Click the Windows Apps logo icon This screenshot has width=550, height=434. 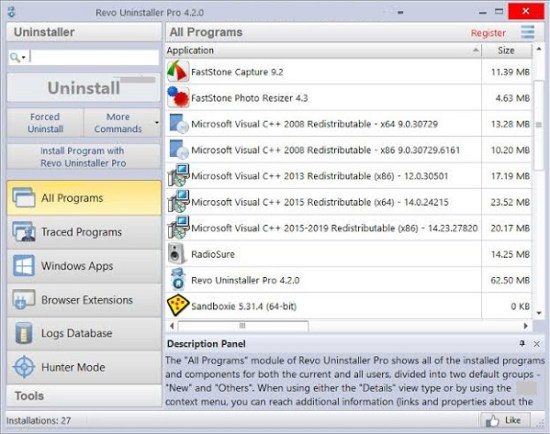(24, 266)
